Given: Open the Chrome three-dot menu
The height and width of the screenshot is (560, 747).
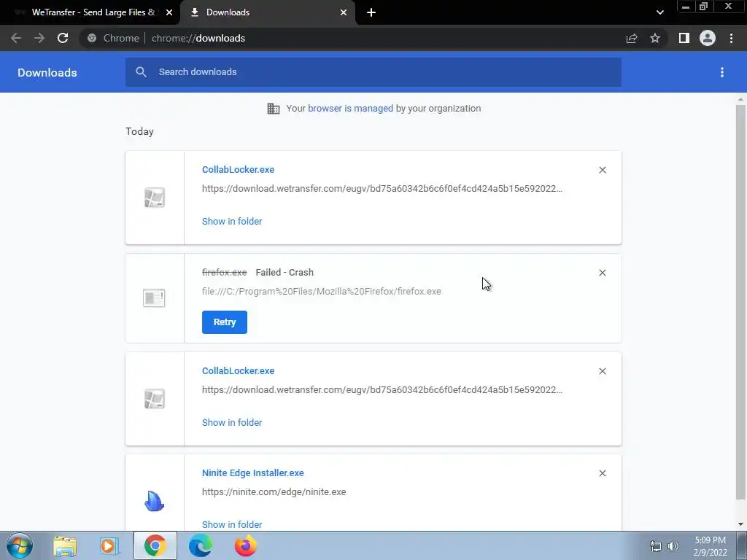Looking at the screenshot, I should tap(731, 38).
